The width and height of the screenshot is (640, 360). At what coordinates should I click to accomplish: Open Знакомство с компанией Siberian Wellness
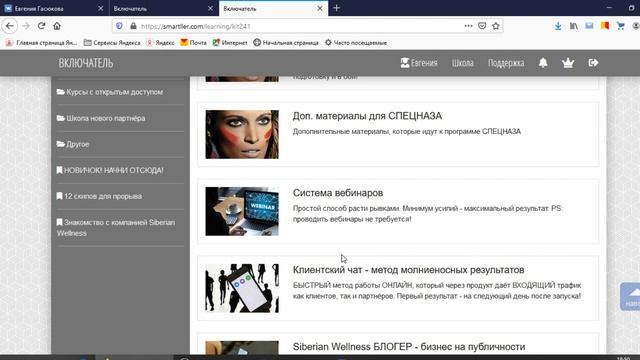point(116,228)
